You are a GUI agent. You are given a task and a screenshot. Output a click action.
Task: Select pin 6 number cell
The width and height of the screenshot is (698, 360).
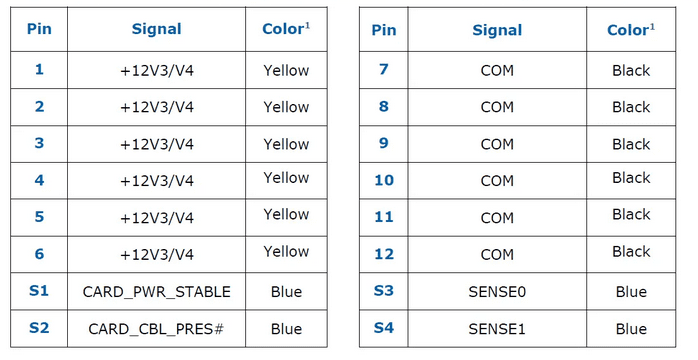39,254
